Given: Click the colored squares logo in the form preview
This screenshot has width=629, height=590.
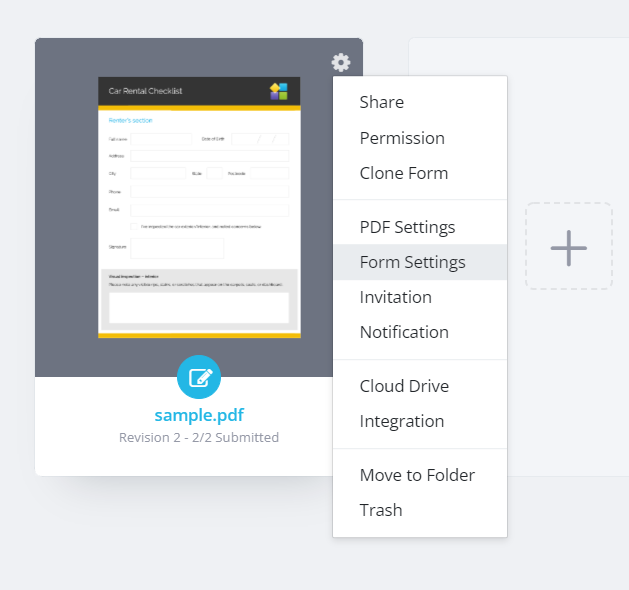Looking at the screenshot, I should [278, 91].
